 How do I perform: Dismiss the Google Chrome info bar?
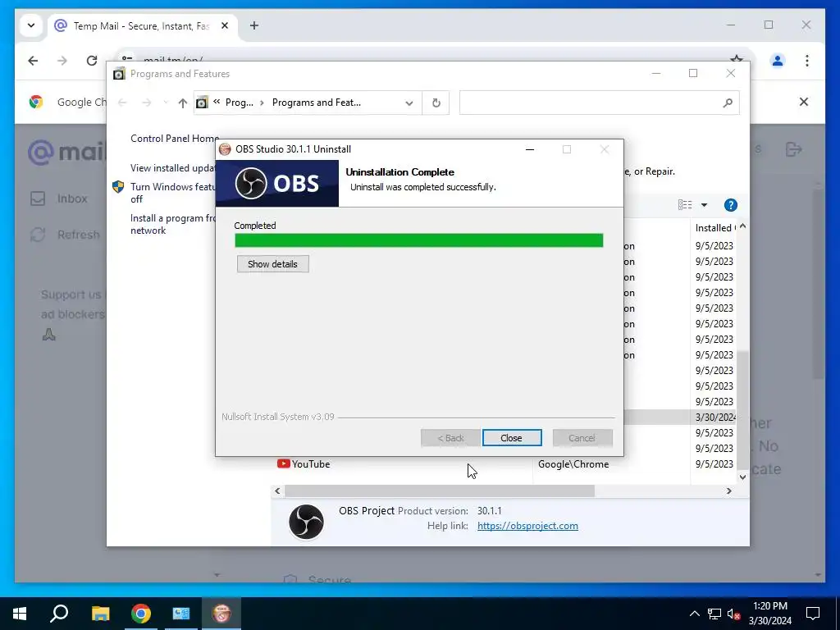coord(804,102)
